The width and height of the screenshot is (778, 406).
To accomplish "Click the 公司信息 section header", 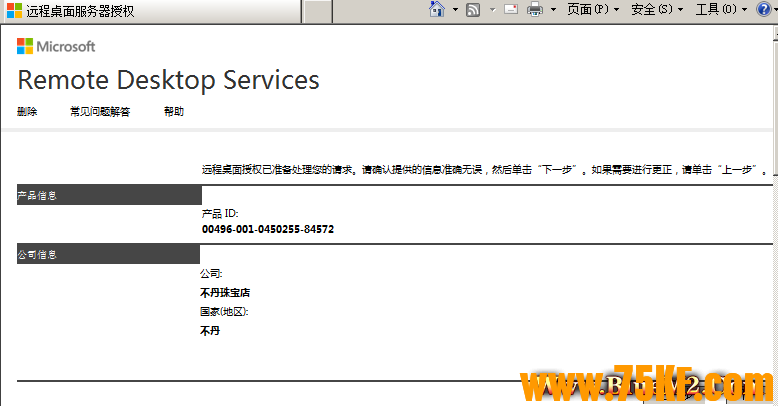I will point(108,254).
